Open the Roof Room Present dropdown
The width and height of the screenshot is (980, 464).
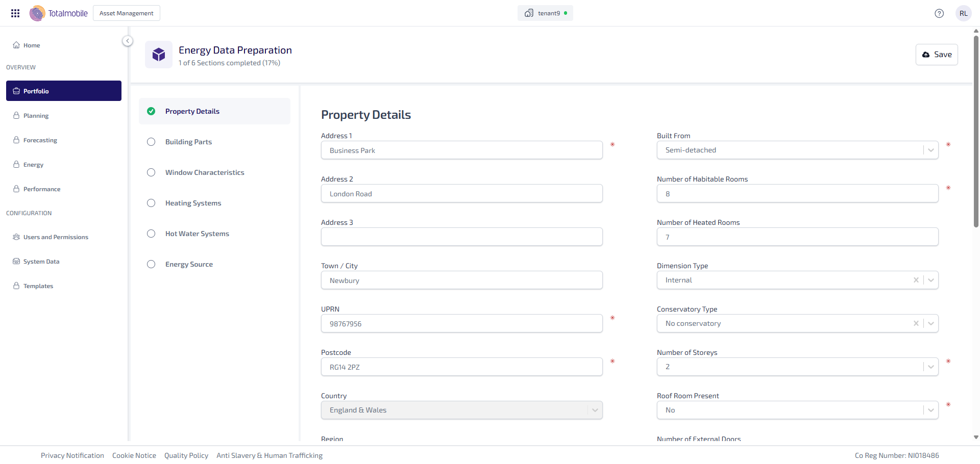(x=930, y=410)
